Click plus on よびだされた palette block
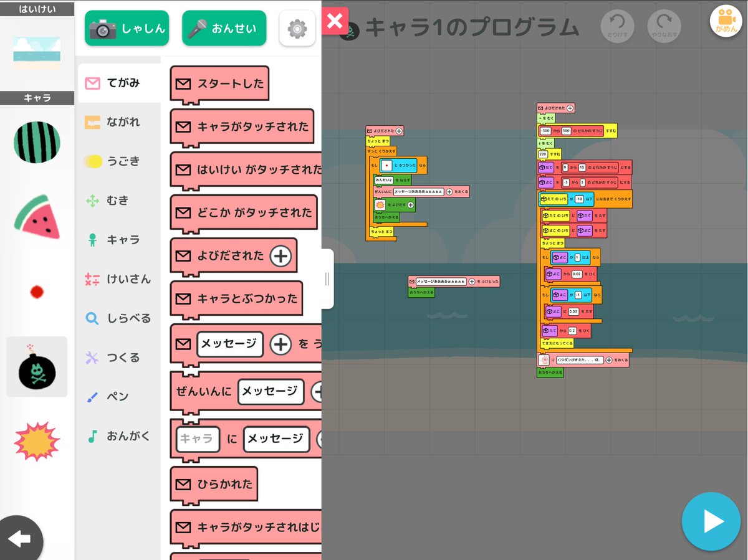The image size is (748, 560). click(x=280, y=256)
